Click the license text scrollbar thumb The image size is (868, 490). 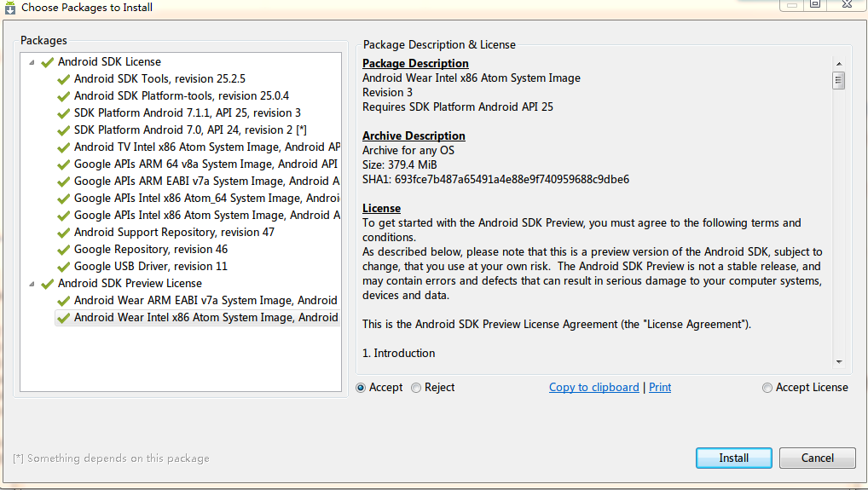839,80
